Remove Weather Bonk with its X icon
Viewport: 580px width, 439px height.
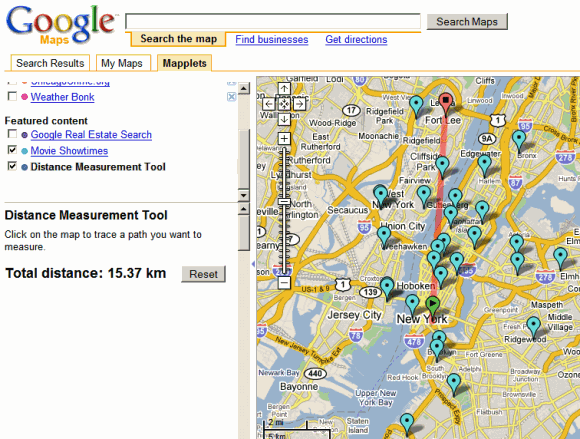[x=232, y=97]
